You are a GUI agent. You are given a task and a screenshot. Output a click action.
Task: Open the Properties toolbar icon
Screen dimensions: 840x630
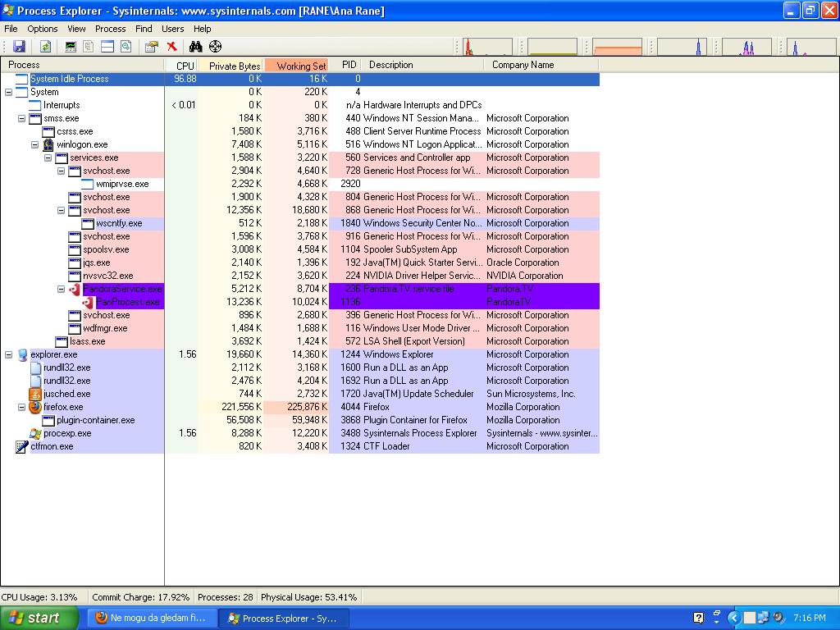152,47
